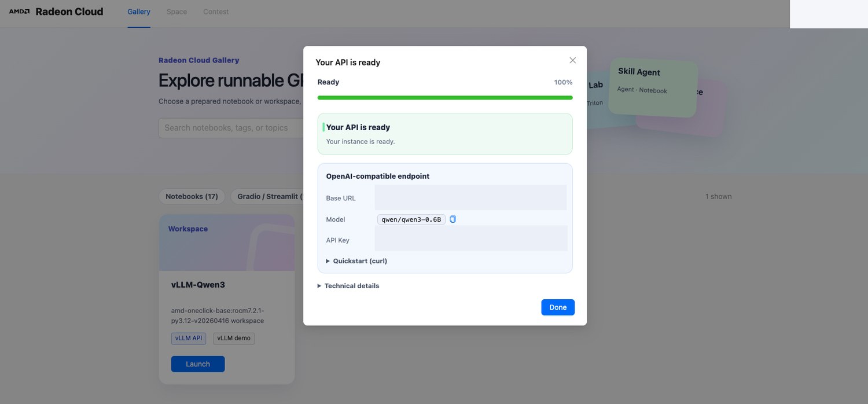Viewport: 868px width, 404px height.
Task: Click the Done button
Action: point(558,307)
